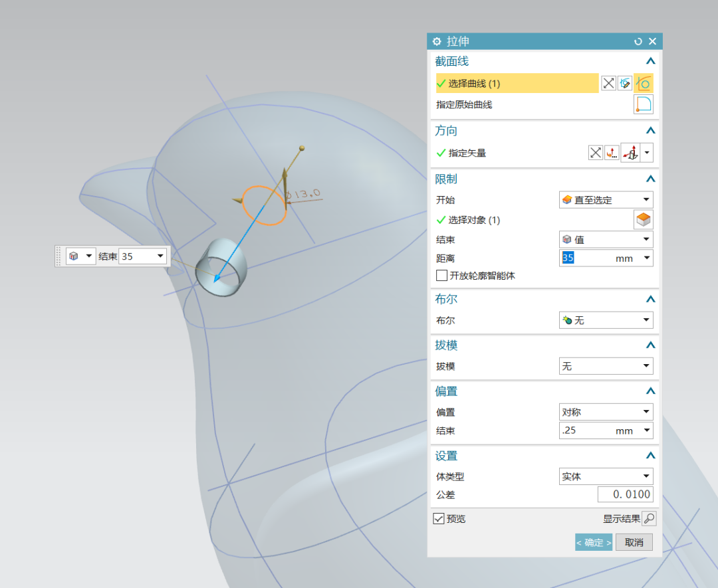Collapse the 限制 section header
The height and width of the screenshot is (588, 718).
coord(650,178)
